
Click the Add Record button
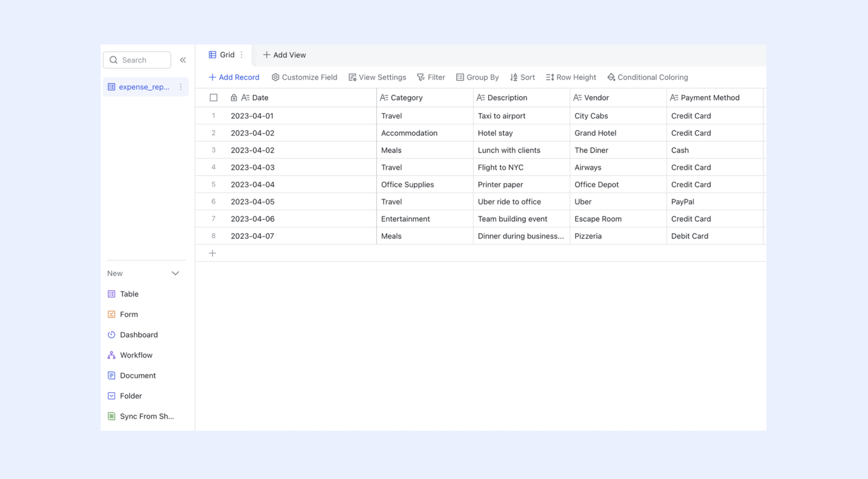click(x=234, y=77)
